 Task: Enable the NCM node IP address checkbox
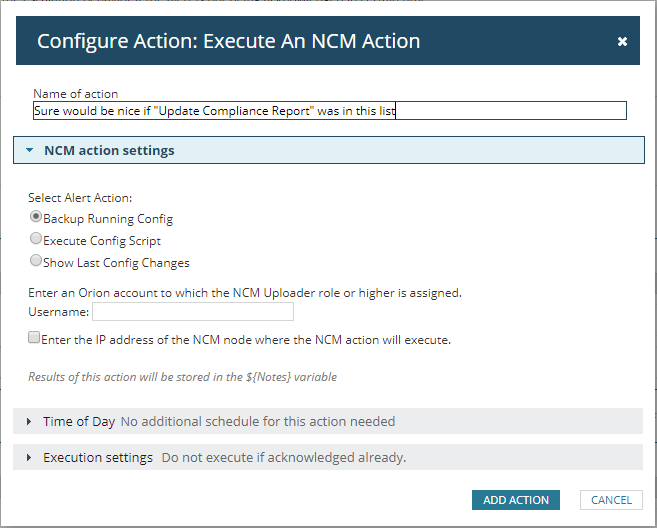pos(35,339)
